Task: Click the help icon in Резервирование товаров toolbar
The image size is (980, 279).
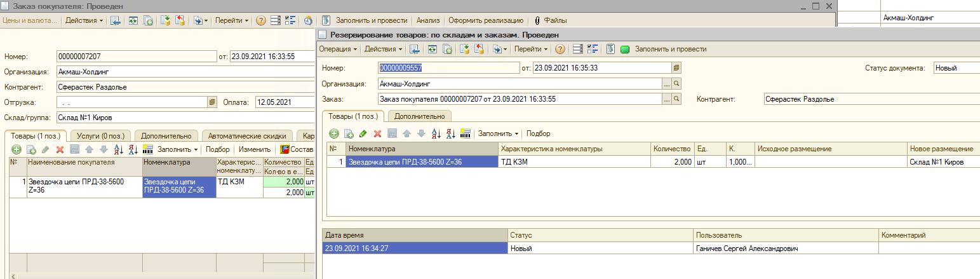Action: (560, 49)
